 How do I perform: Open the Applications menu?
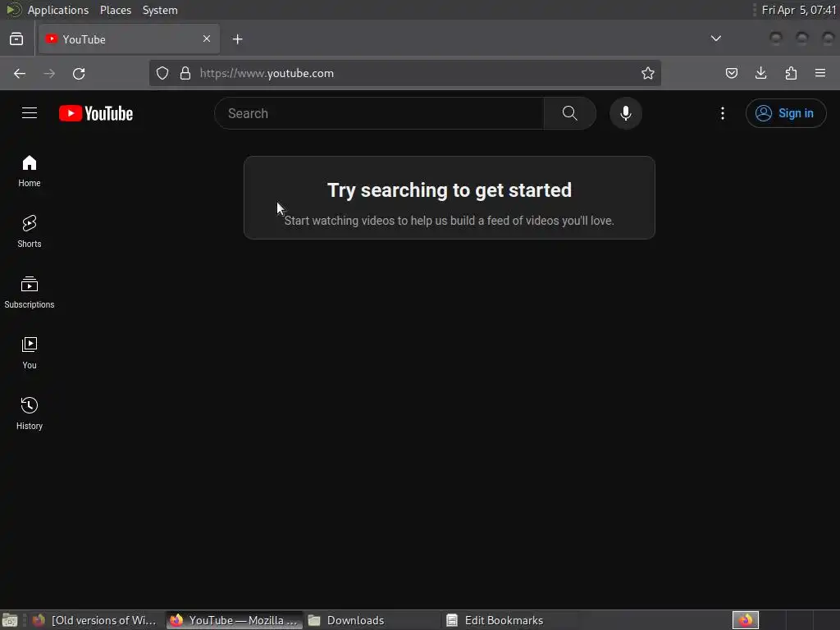point(58,10)
